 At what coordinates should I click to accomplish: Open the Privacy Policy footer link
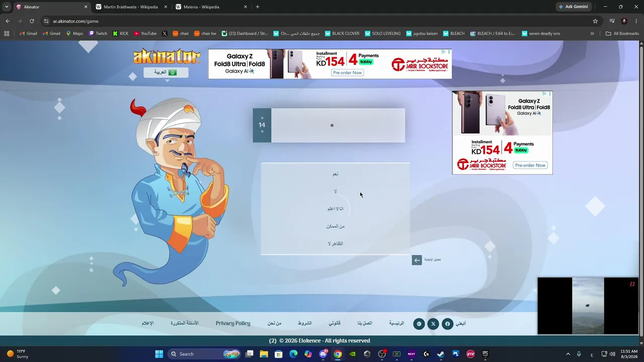tap(233, 323)
